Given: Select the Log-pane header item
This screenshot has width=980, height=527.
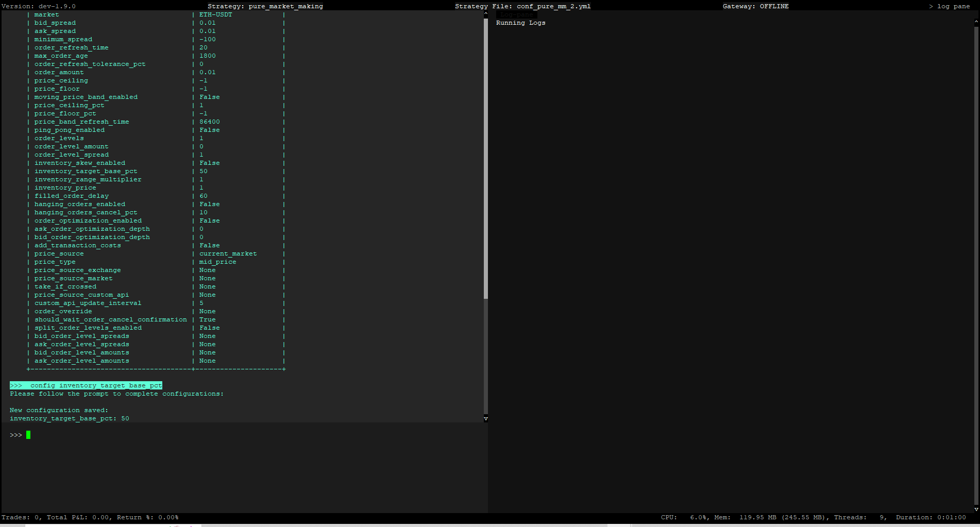Looking at the screenshot, I should pos(516,14).
